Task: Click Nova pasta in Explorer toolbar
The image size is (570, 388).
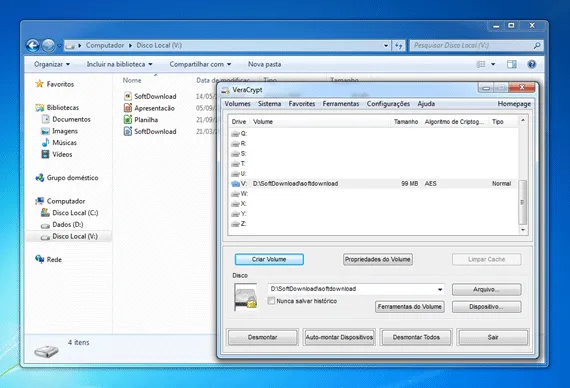Action: (265, 64)
